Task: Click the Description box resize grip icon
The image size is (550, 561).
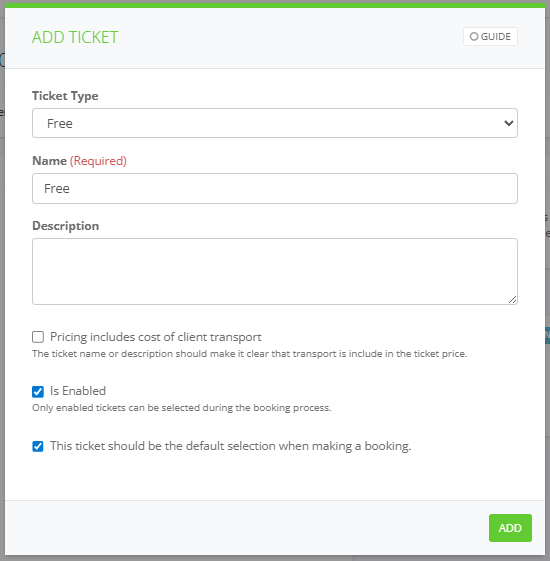Action: pos(512,300)
